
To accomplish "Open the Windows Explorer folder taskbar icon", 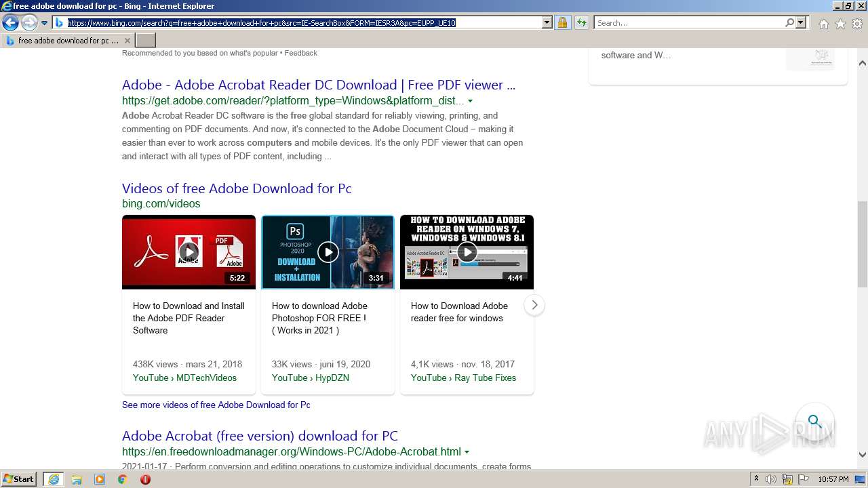I will 77,479.
